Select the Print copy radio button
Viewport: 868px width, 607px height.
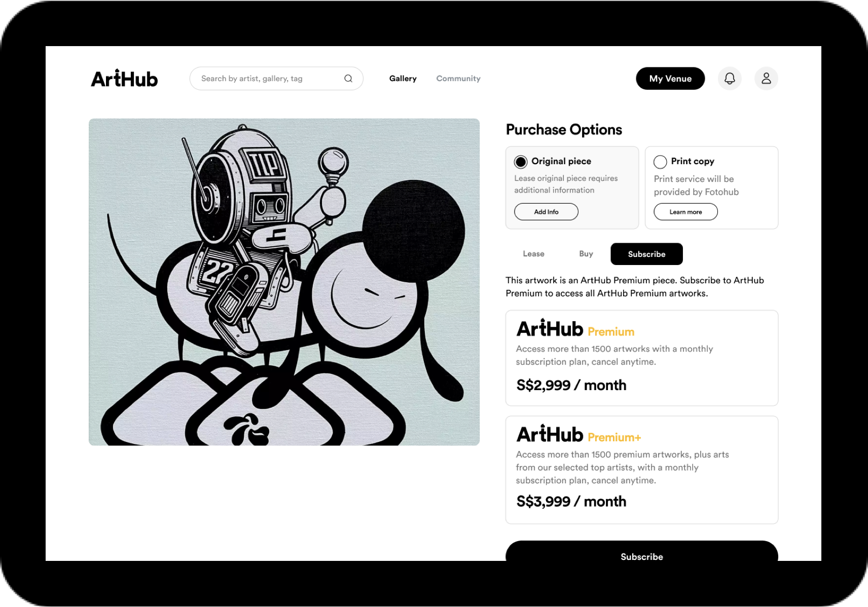pyautogui.click(x=660, y=162)
